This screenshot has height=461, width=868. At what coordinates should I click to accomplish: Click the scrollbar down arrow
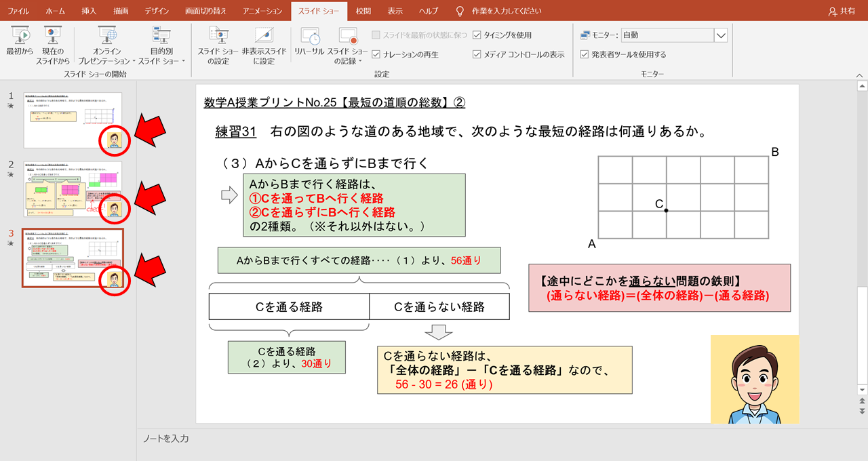point(862,390)
